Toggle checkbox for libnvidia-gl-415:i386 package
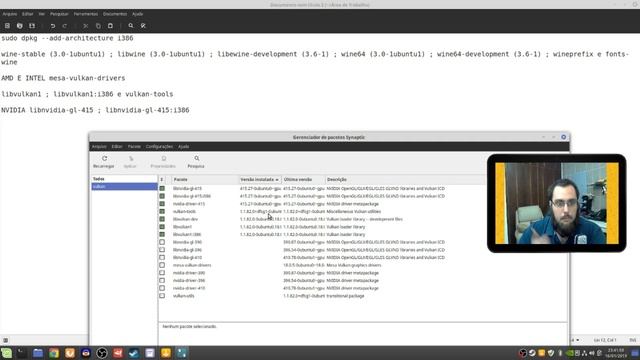Image resolution: width=640 pixels, height=360 pixels. 162,196
